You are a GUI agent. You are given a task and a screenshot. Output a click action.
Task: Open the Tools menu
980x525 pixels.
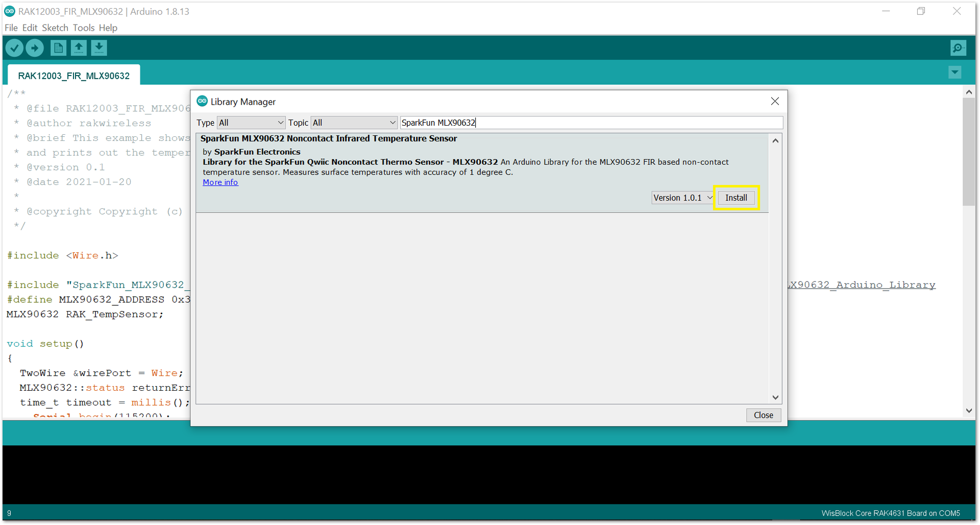pyautogui.click(x=83, y=28)
